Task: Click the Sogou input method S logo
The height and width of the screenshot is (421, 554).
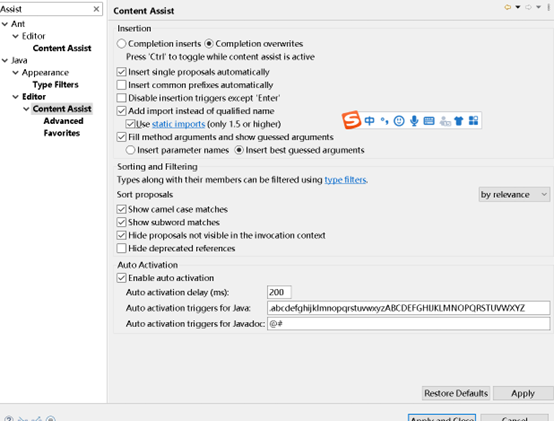Action: pyautogui.click(x=351, y=120)
